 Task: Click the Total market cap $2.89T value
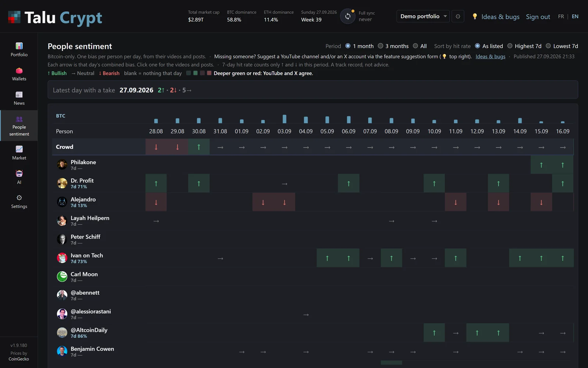[196, 20]
